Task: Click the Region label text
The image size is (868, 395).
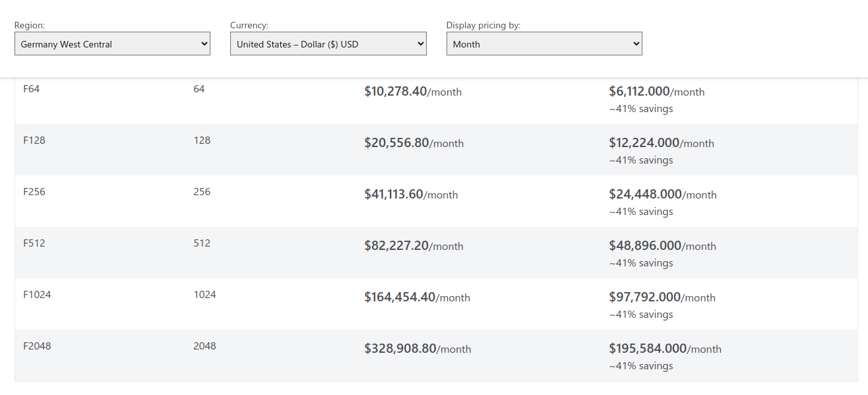Action: [30, 26]
